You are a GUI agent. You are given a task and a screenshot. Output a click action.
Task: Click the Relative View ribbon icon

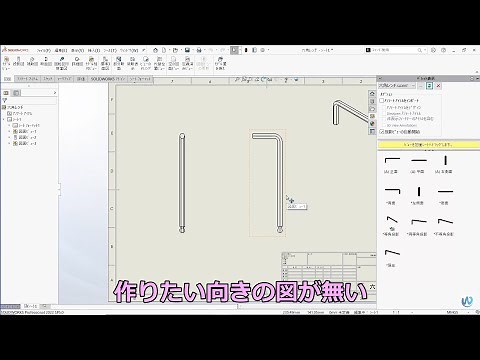(91, 63)
